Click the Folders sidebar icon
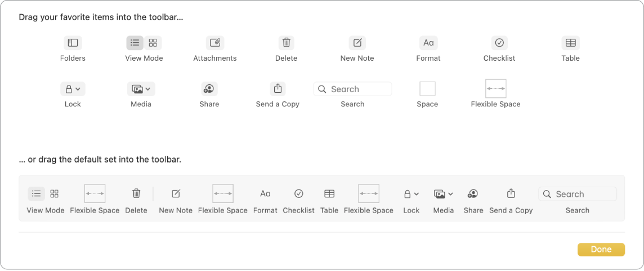The height and width of the screenshot is (271, 644). click(73, 43)
